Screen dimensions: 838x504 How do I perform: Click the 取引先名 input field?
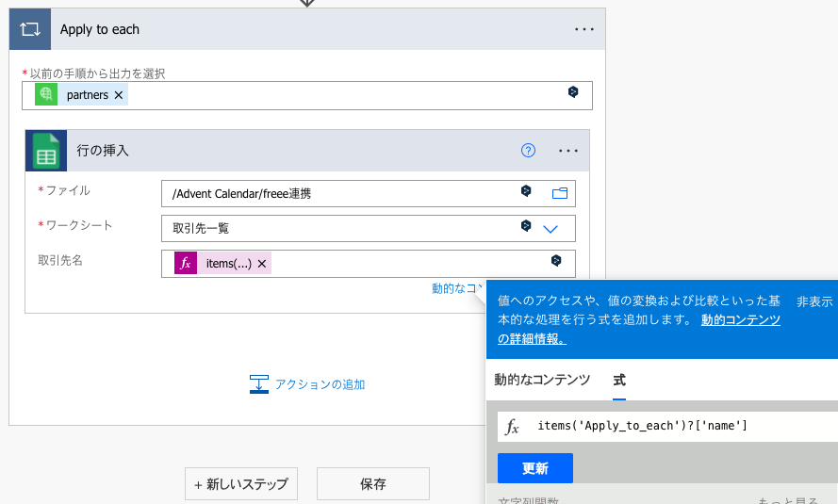369,264
